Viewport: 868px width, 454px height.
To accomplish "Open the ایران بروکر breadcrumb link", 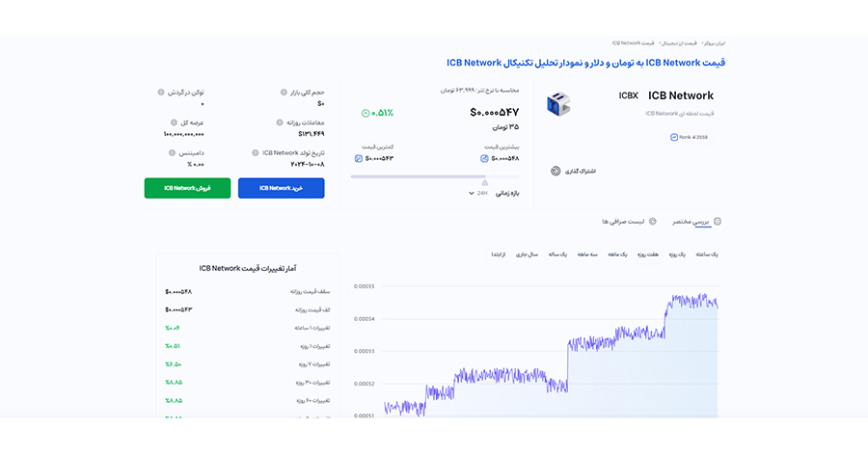I will 714,43.
